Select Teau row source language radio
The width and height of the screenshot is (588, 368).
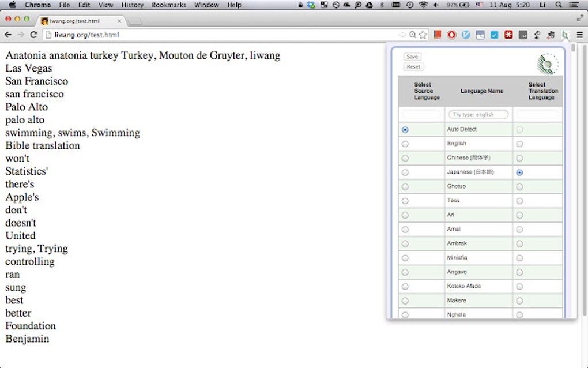(405, 201)
